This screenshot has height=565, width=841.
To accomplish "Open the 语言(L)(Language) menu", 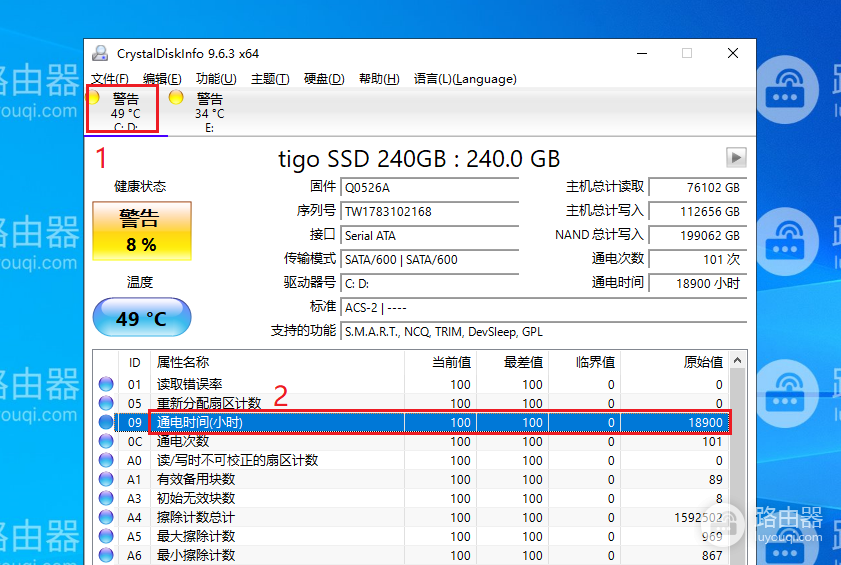I will [x=465, y=79].
